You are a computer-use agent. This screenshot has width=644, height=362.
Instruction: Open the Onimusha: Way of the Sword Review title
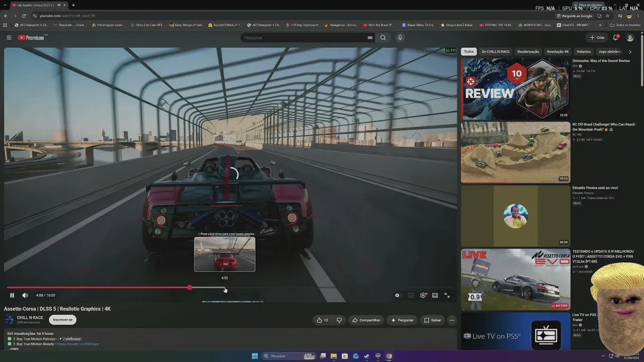click(x=601, y=61)
